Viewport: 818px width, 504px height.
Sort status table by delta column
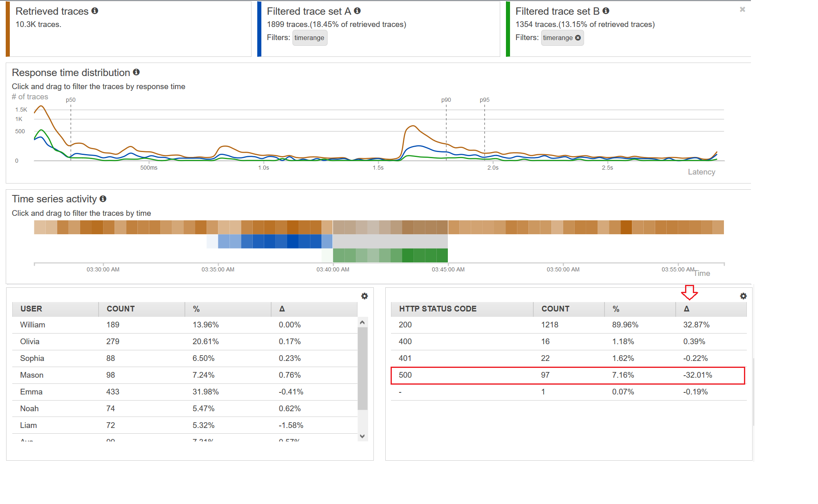coord(687,309)
